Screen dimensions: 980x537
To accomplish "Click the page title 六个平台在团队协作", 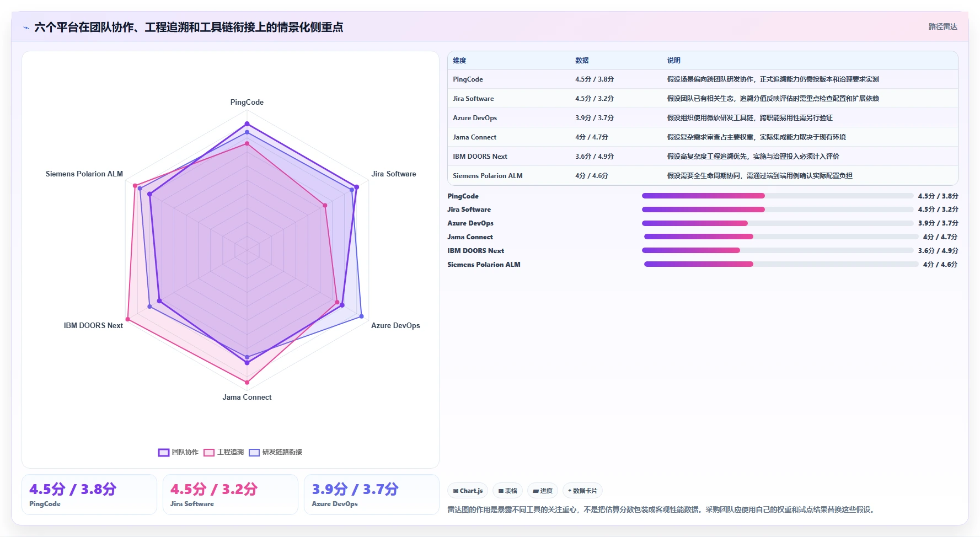I will [189, 28].
